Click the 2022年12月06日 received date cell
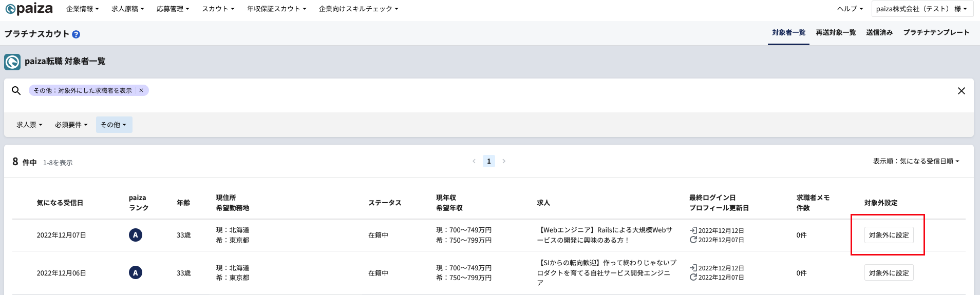 pos(61,273)
